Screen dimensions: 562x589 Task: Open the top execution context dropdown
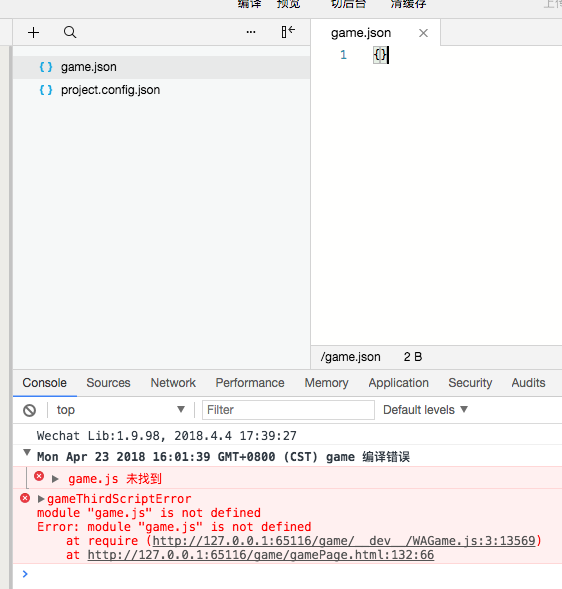120,410
